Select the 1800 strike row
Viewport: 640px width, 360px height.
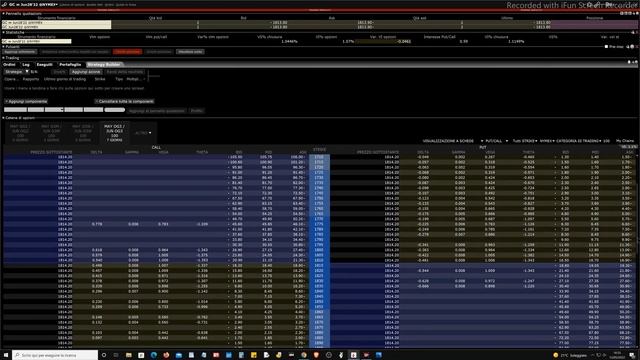320,250
